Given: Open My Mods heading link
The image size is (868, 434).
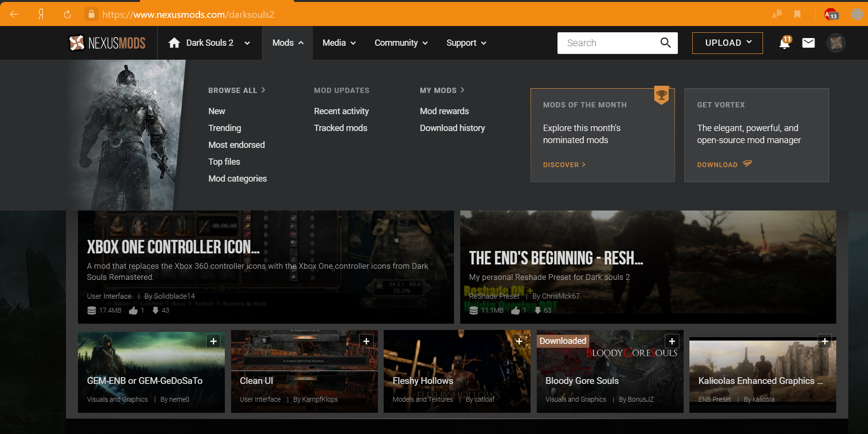Looking at the screenshot, I should click(x=442, y=90).
